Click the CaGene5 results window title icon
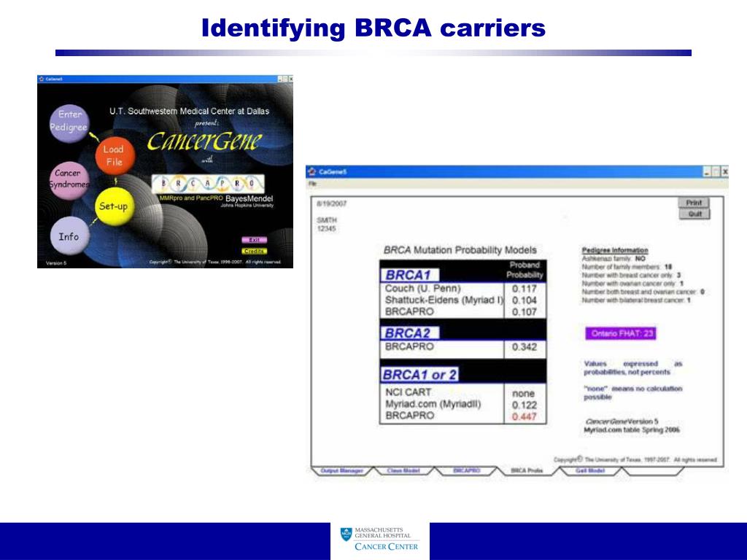The image size is (747, 560). coord(312,171)
